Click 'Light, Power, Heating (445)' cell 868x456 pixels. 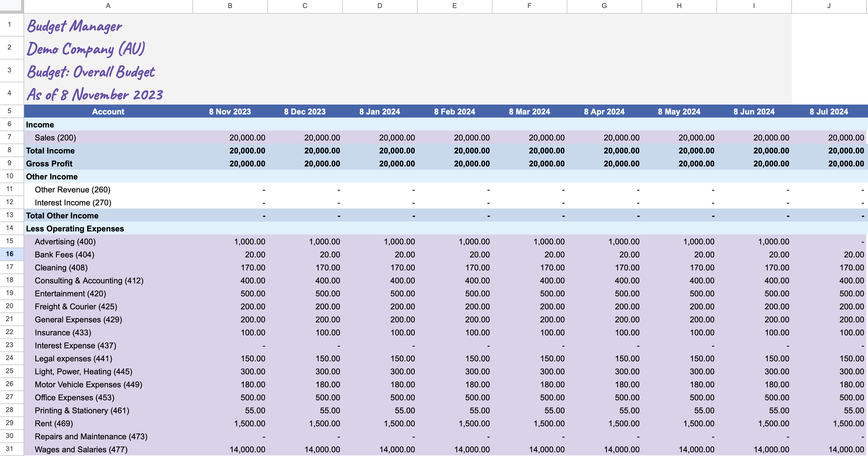pos(108,372)
